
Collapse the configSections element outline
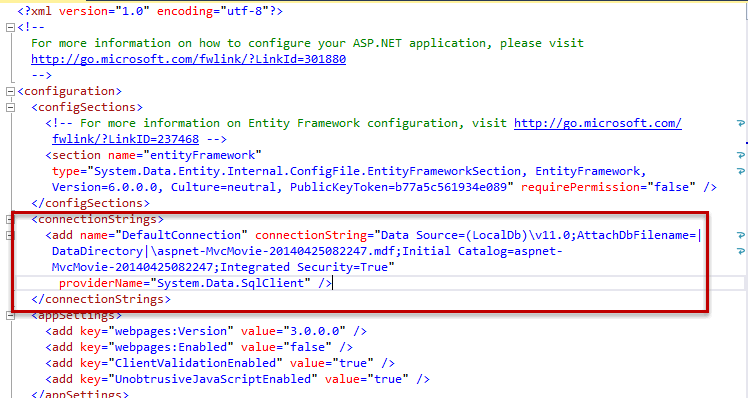tap(10, 107)
